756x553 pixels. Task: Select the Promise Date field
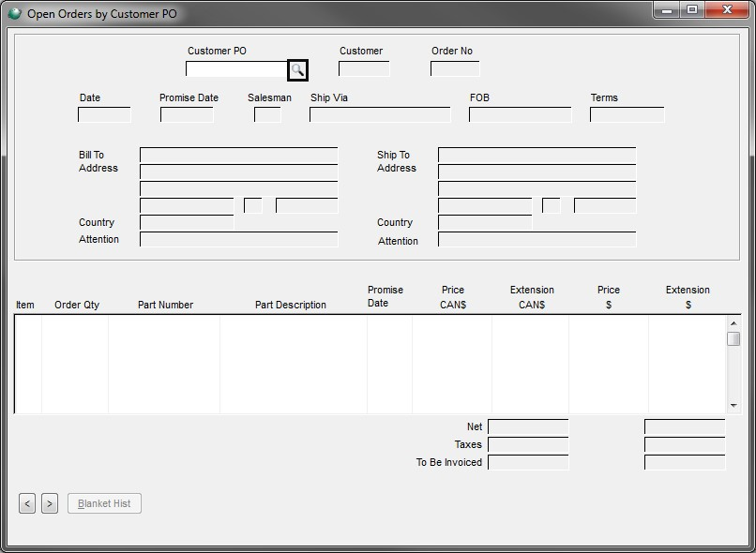click(x=187, y=115)
